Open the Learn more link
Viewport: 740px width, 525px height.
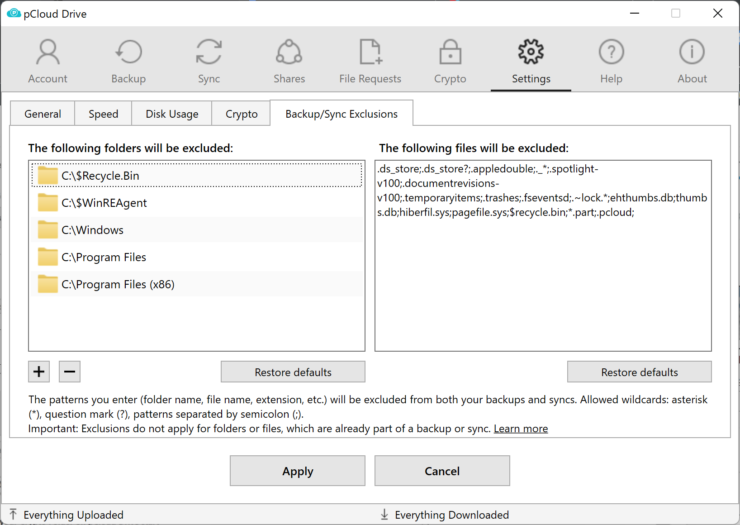[520, 429]
